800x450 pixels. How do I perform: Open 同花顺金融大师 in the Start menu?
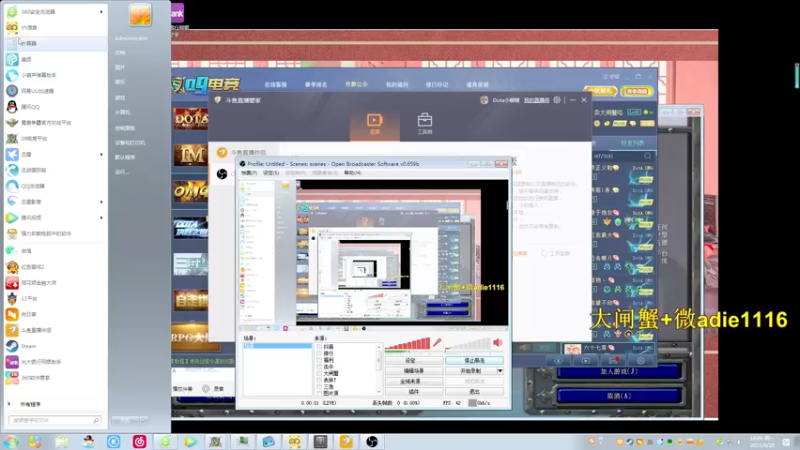click(x=55, y=282)
